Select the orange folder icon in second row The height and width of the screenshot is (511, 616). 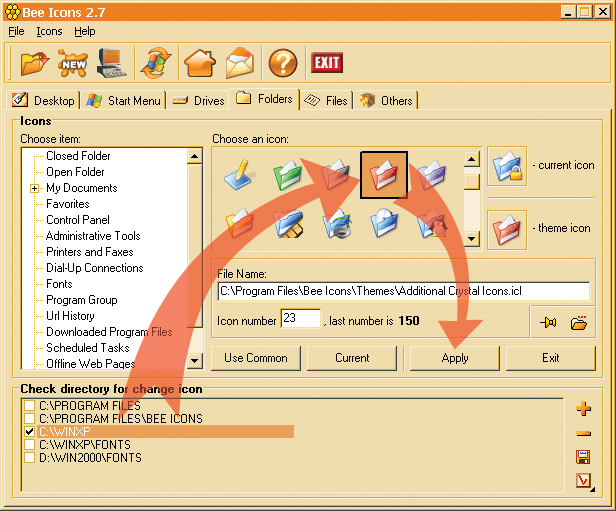[x=240, y=223]
